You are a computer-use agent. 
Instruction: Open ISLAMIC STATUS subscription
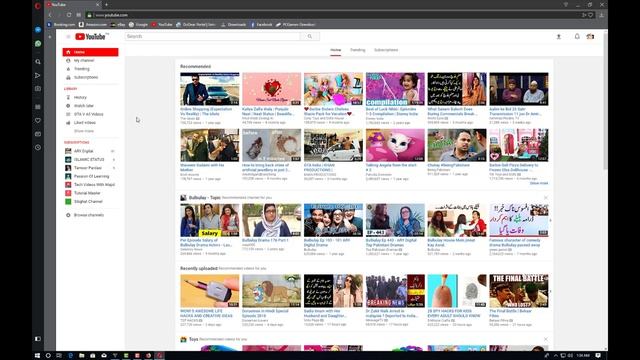coord(90,160)
